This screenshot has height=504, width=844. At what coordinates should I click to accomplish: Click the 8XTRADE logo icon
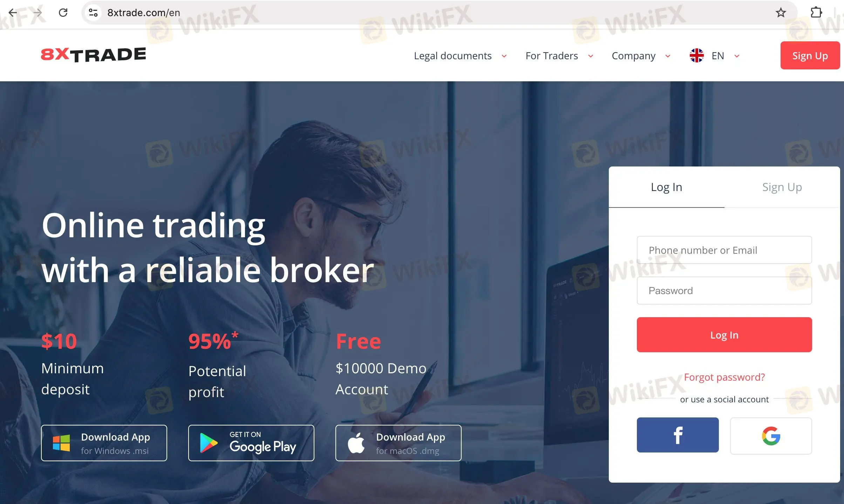[x=93, y=55]
